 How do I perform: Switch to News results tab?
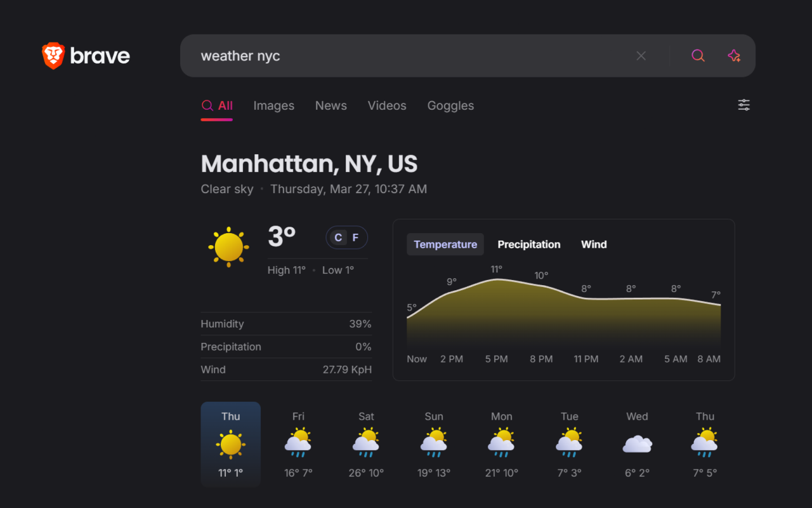[x=331, y=106]
